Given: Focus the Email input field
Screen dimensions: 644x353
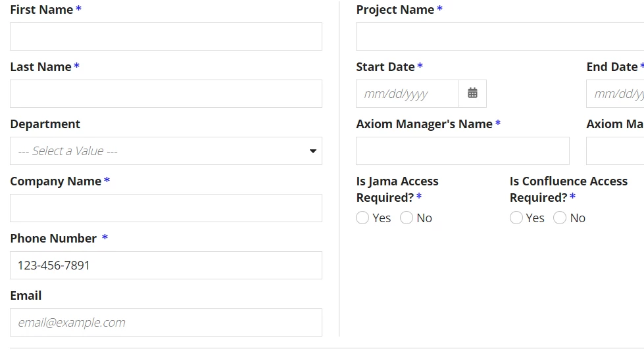Looking at the screenshot, I should [166, 322].
